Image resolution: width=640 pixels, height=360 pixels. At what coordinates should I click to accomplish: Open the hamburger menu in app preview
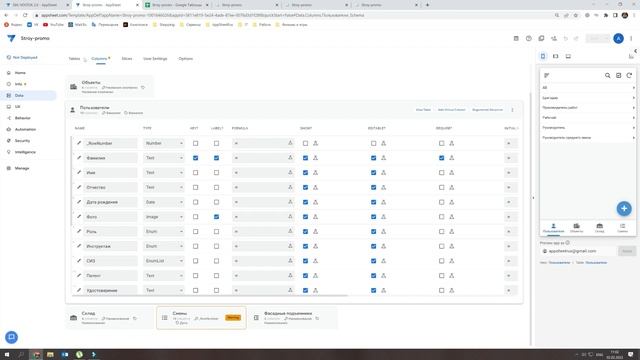click(x=547, y=76)
